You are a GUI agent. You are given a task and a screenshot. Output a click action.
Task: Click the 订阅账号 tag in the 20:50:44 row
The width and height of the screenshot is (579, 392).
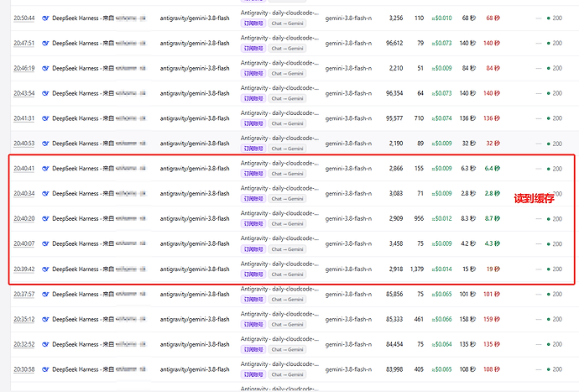(x=253, y=24)
